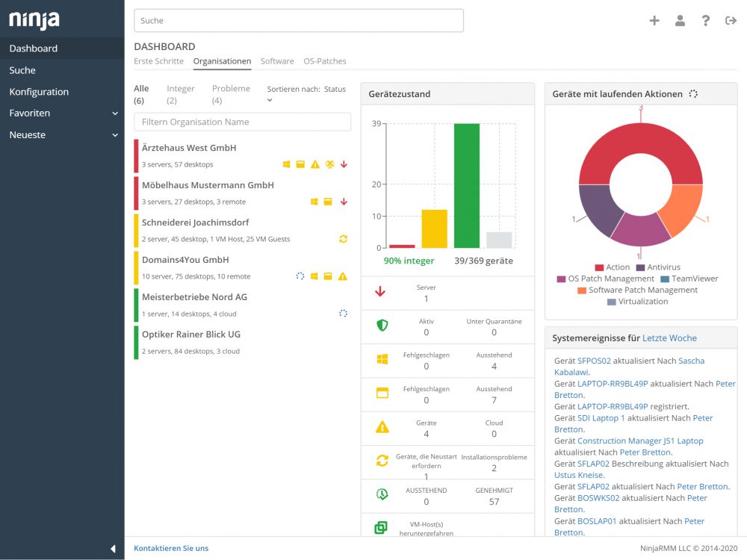
Task: Click the green bar in Gerätezustand chart
Action: (x=467, y=186)
